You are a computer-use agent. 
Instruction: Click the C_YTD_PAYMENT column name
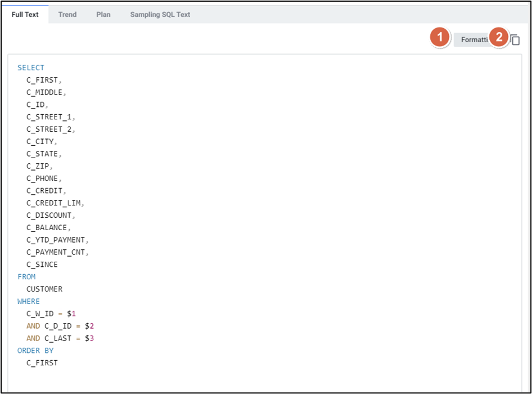pos(55,240)
